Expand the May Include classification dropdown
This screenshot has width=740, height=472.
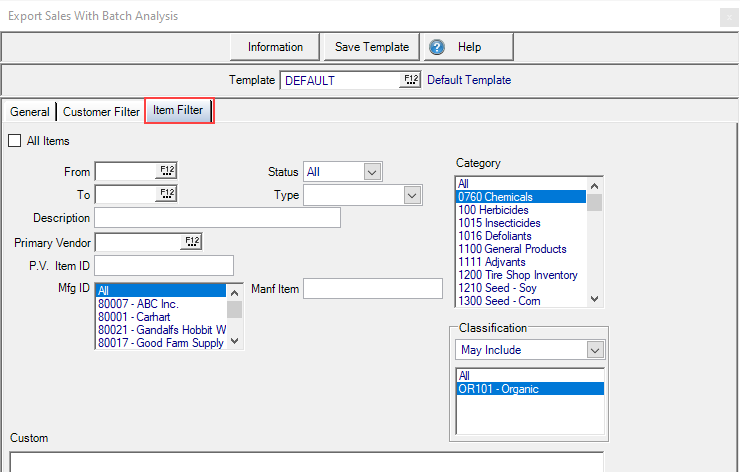(595, 350)
